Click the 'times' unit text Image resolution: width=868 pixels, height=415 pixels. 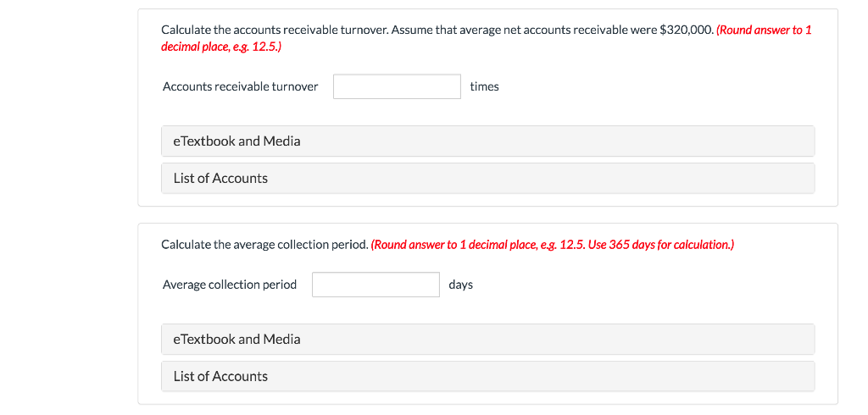484,86
